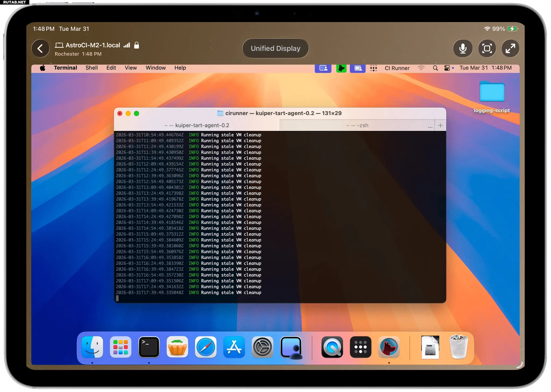This screenshot has height=392, width=551.
Task: Click the Spotlight search magnifier
Action: (x=435, y=68)
